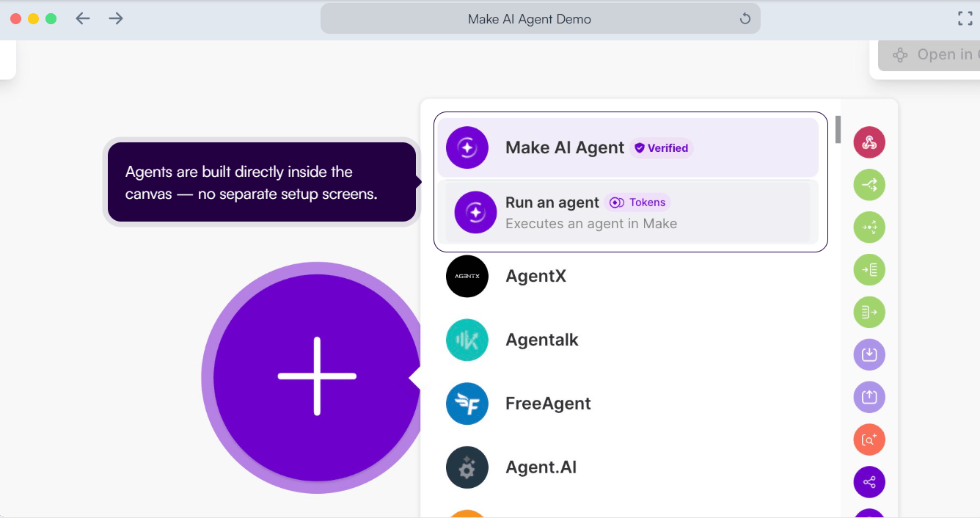The image size is (980, 518).
Task: Open the Agentalk app
Action: (x=628, y=340)
